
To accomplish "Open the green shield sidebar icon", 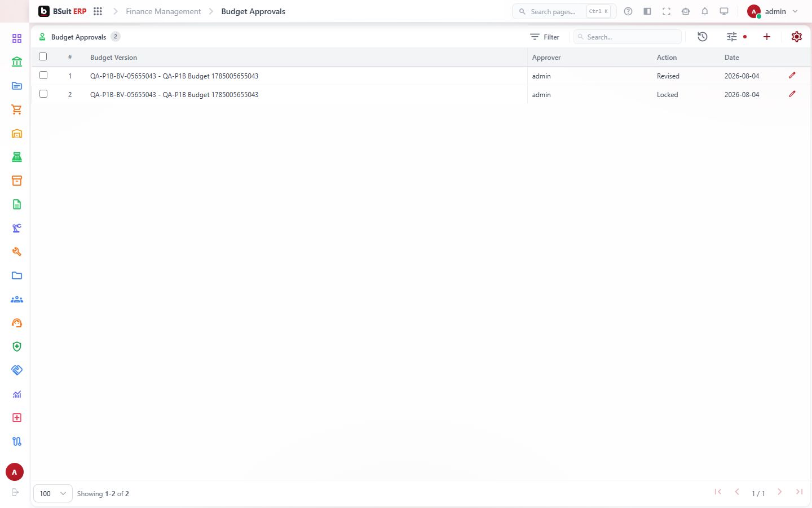I will click(x=17, y=347).
